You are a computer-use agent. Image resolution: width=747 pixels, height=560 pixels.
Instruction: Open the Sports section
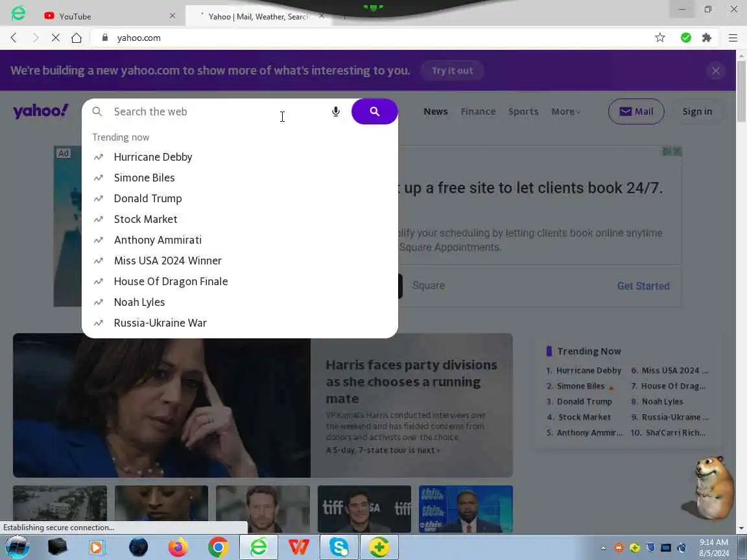point(523,111)
